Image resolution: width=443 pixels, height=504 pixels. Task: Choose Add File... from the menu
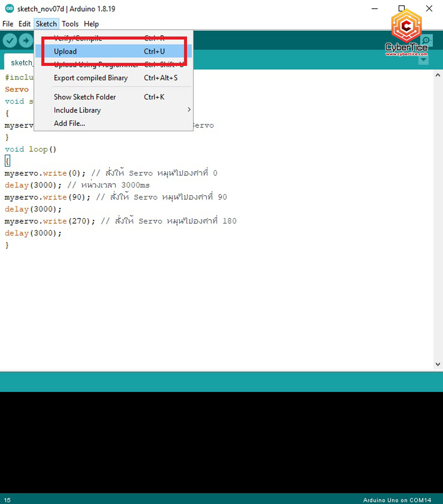[70, 123]
